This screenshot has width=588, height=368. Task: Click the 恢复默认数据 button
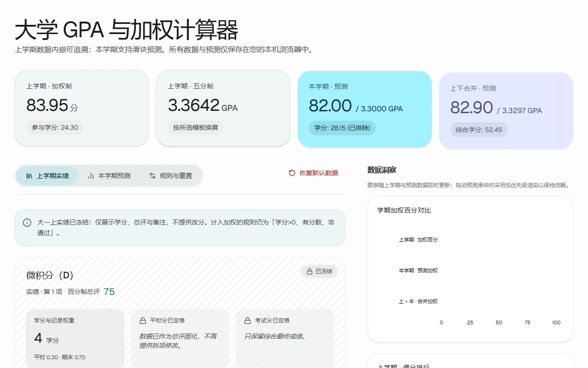pos(313,173)
